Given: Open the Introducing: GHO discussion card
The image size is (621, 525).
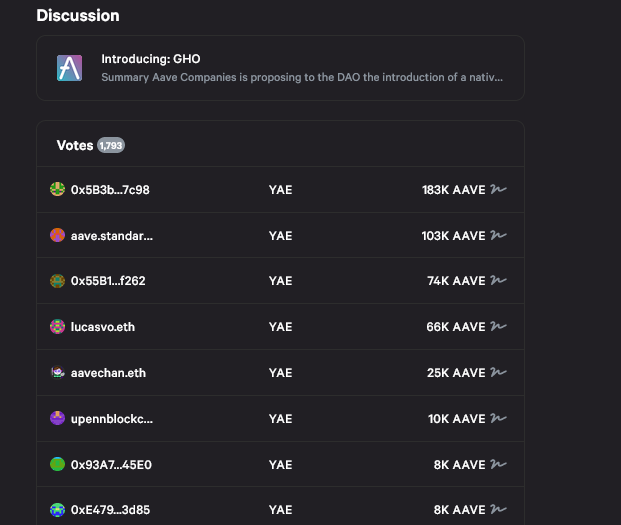Looking at the screenshot, I should 280,68.
